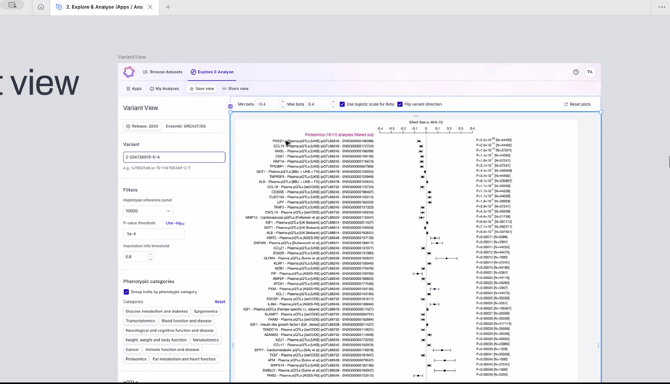Viewport: 670px width, 384px height.
Task: Open the sidebar toggle at top left
Action: coord(12,5)
